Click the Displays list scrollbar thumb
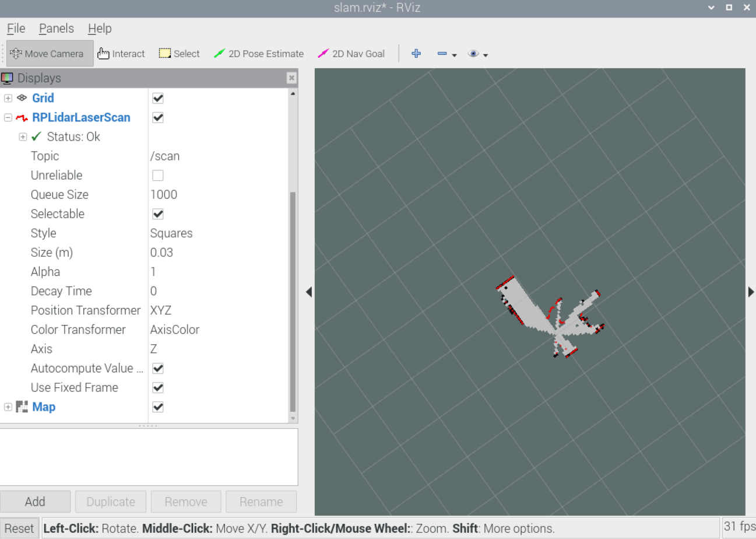756x539 pixels. tap(293, 302)
